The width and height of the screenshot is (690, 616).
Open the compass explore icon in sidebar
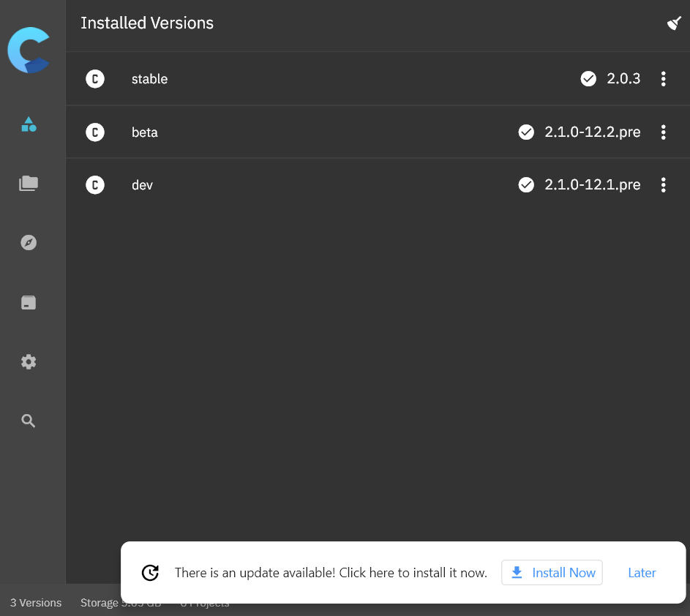point(29,242)
